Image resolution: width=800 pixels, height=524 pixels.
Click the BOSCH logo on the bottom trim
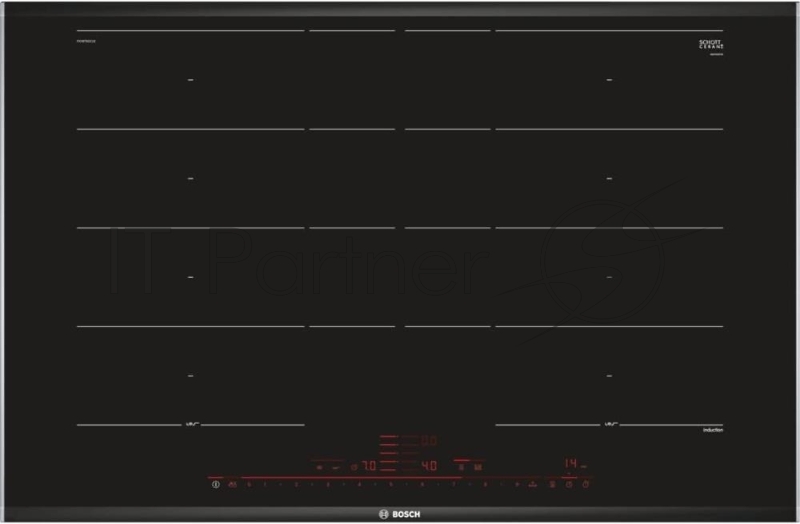400,512
